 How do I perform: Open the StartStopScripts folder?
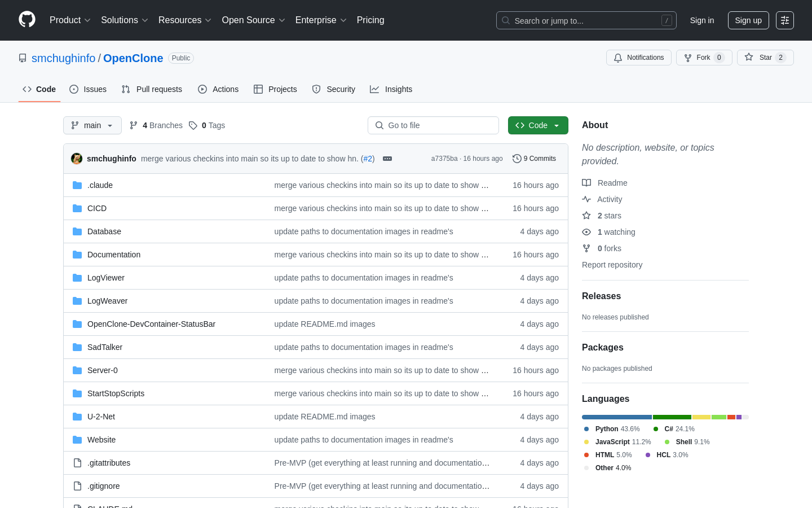tap(116, 393)
